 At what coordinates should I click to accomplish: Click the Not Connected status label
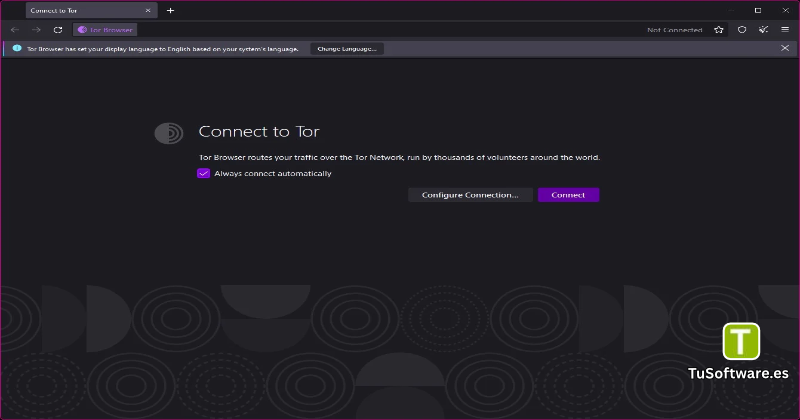click(674, 30)
